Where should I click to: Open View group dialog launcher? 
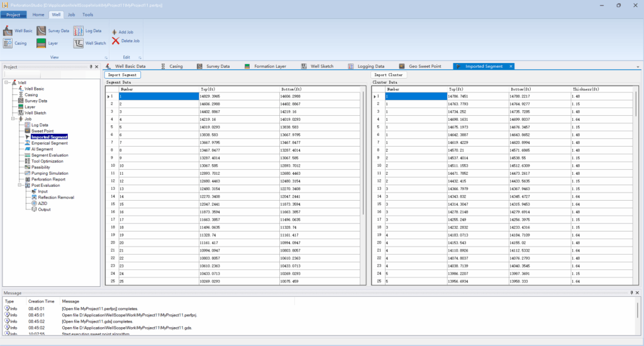click(x=106, y=57)
